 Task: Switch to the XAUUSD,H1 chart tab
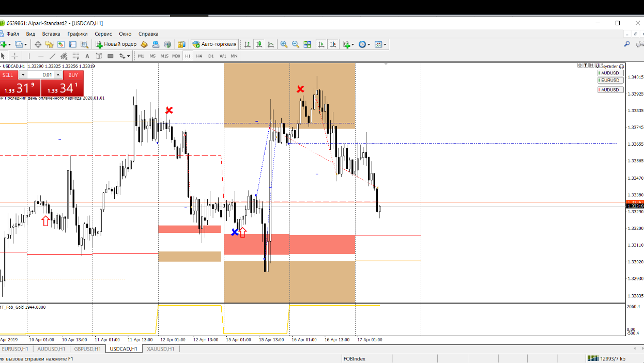(x=161, y=349)
